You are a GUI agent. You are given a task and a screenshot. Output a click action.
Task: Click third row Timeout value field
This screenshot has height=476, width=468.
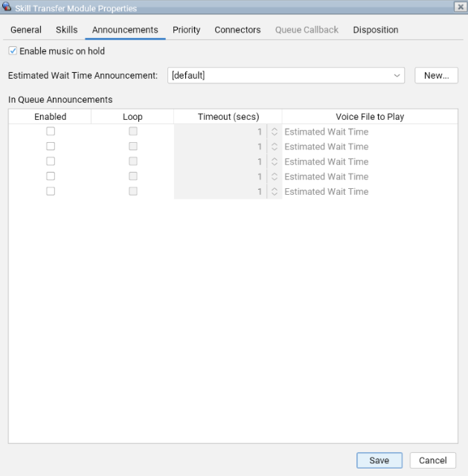tap(220, 161)
